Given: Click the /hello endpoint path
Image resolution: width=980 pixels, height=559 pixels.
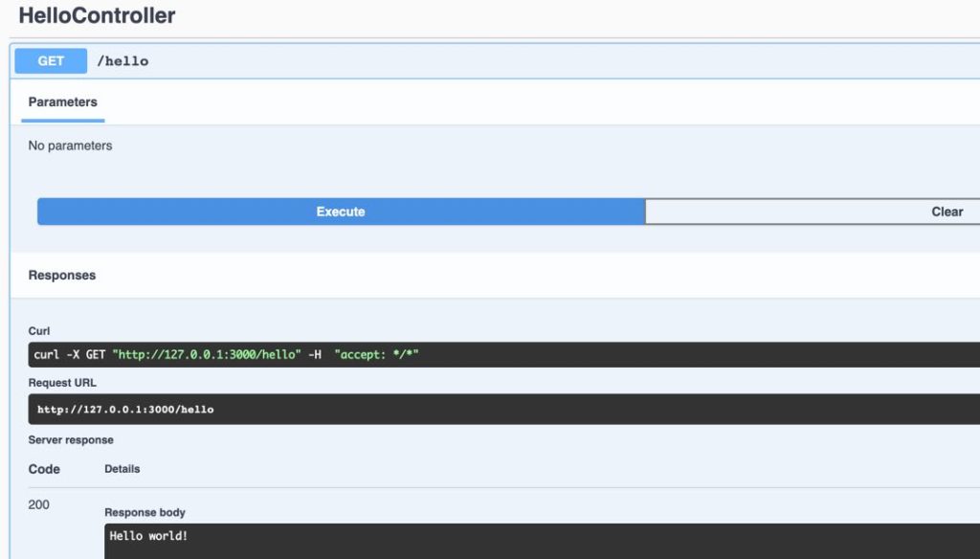Looking at the screenshot, I should click(x=122, y=61).
